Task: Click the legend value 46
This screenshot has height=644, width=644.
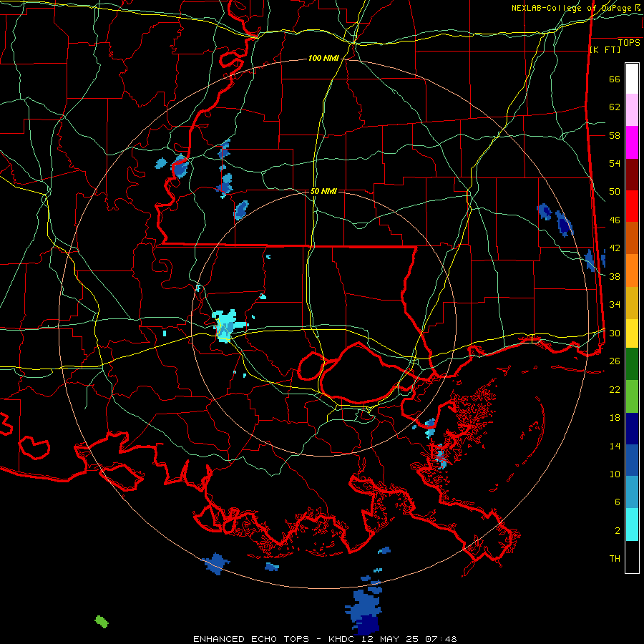Action: point(615,220)
